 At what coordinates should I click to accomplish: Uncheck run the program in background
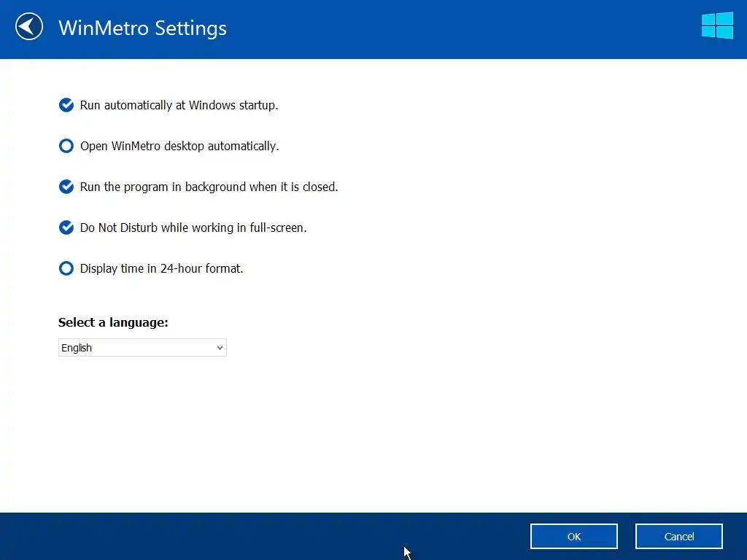(x=66, y=187)
